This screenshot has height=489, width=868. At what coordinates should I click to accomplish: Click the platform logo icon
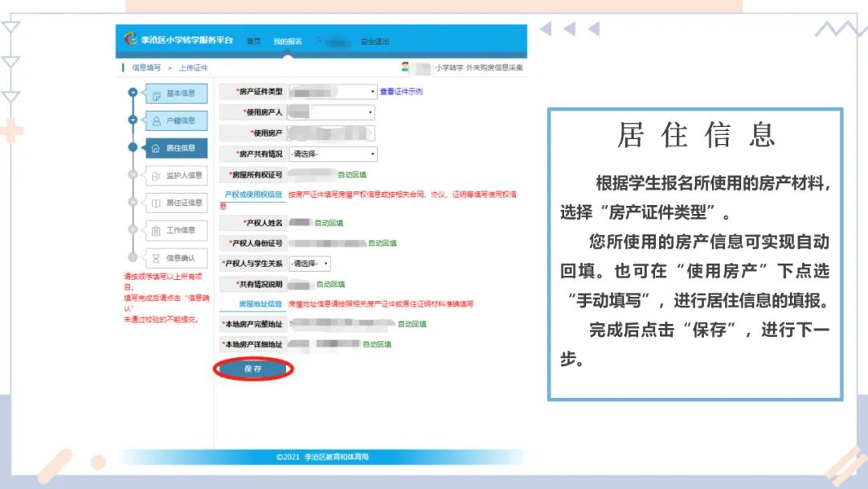pyautogui.click(x=130, y=39)
